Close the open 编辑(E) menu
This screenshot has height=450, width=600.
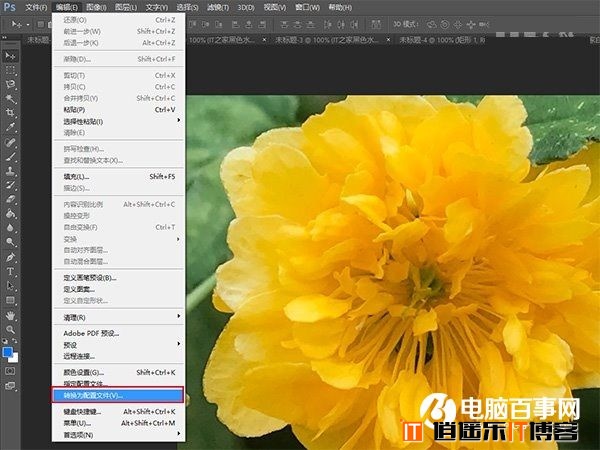[x=66, y=7]
